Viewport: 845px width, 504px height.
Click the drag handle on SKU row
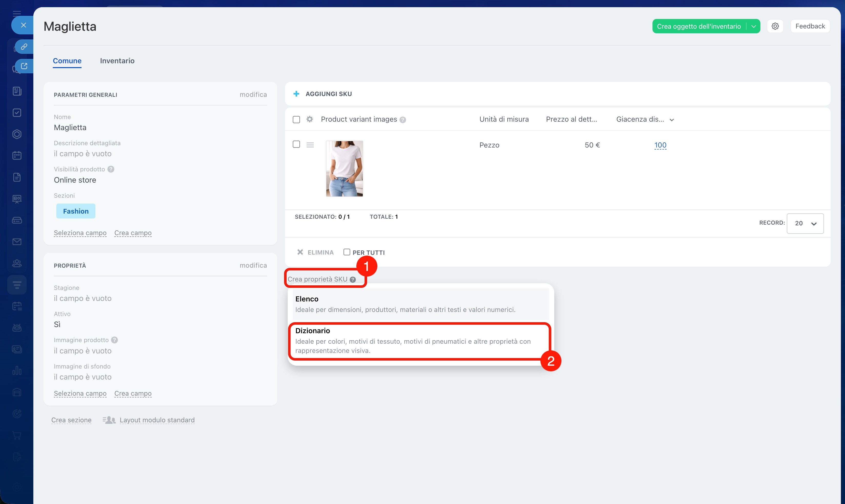coord(310,145)
